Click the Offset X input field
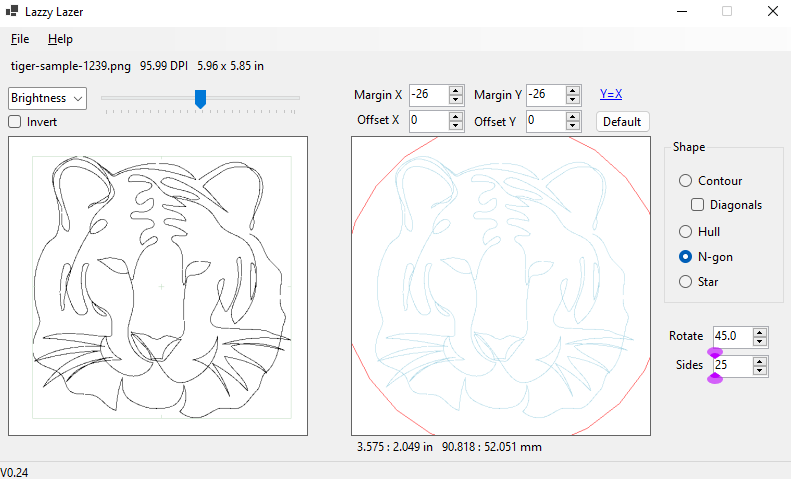Image resolution: width=791 pixels, height=479 pixels. (x=428, y=121)
